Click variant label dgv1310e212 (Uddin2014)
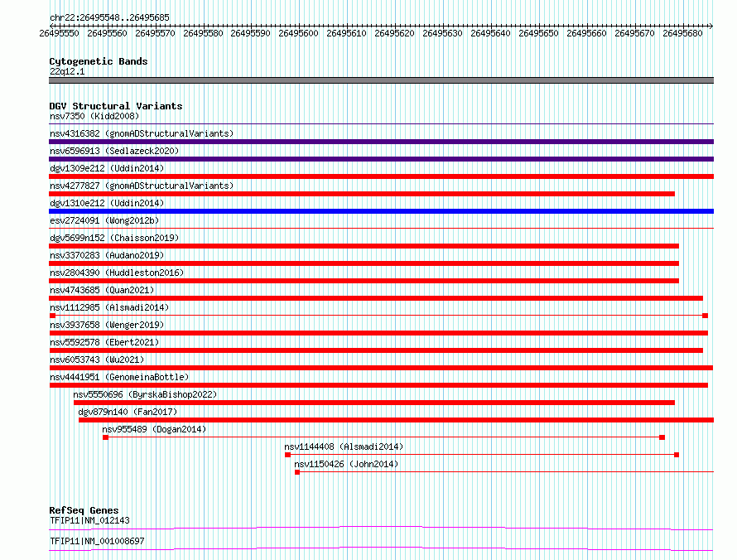 click(107, 203)
